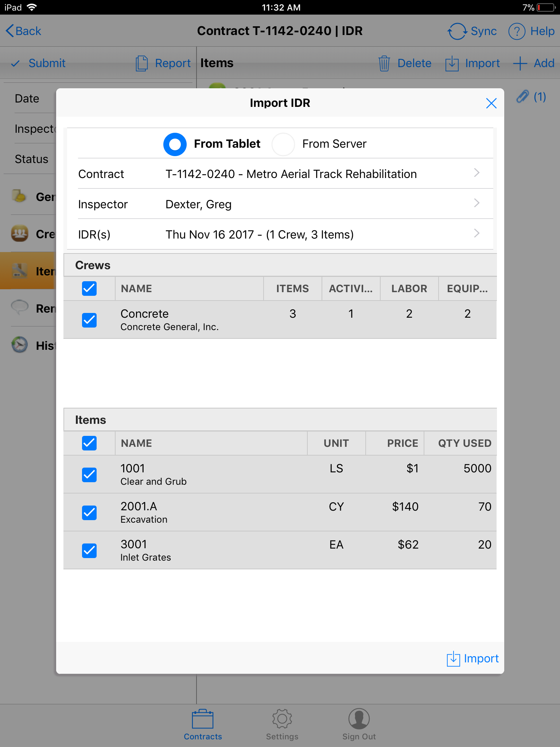Tap the paperclip attachment icon
This screenshot has height=747, width=560.
point(522,97)
